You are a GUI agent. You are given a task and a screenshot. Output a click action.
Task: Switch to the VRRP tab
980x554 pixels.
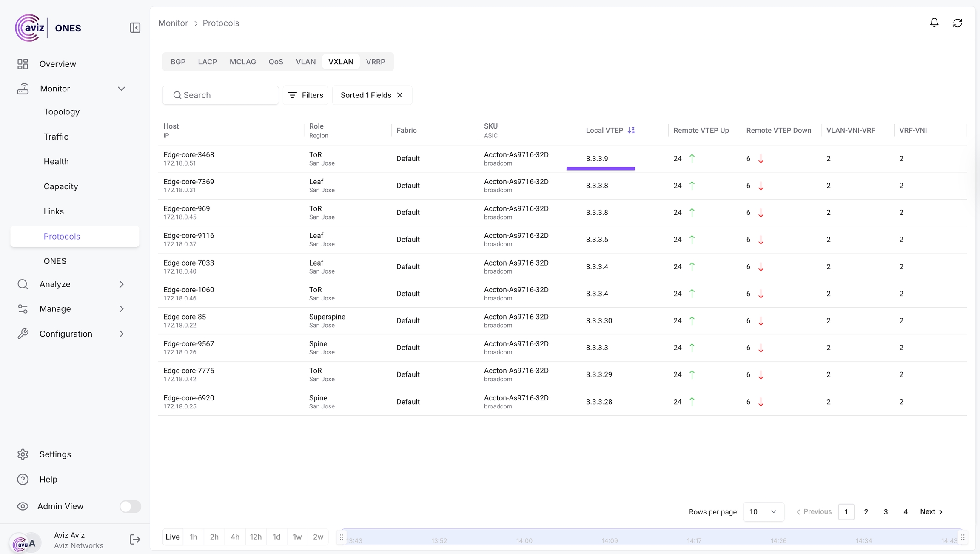point(376,62)
